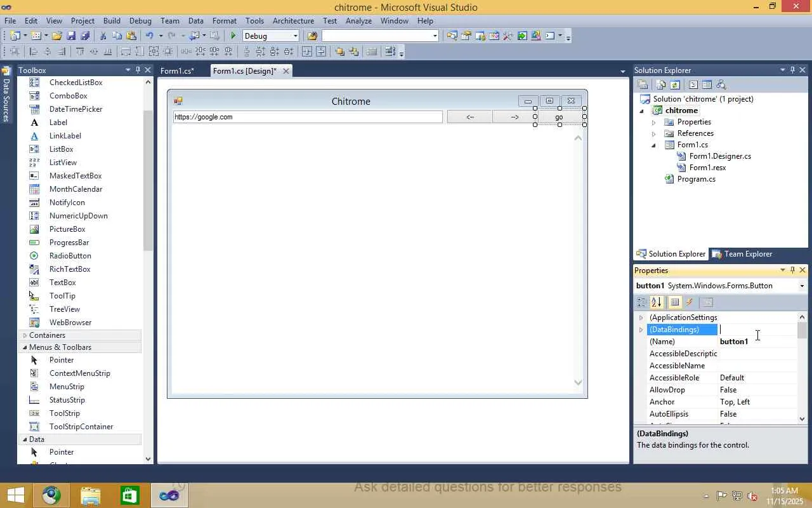Open the Debug menu
Screen dimensions: 812x508
[140, 21]
